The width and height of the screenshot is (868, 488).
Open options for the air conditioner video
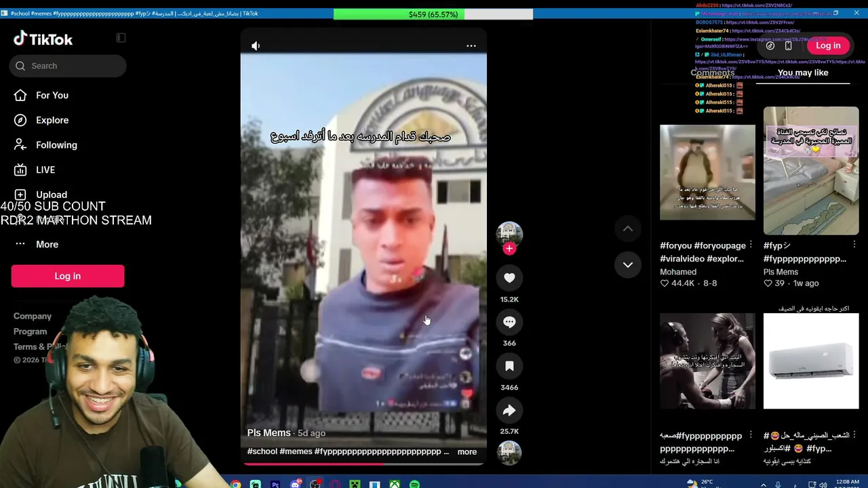point(854,435)
